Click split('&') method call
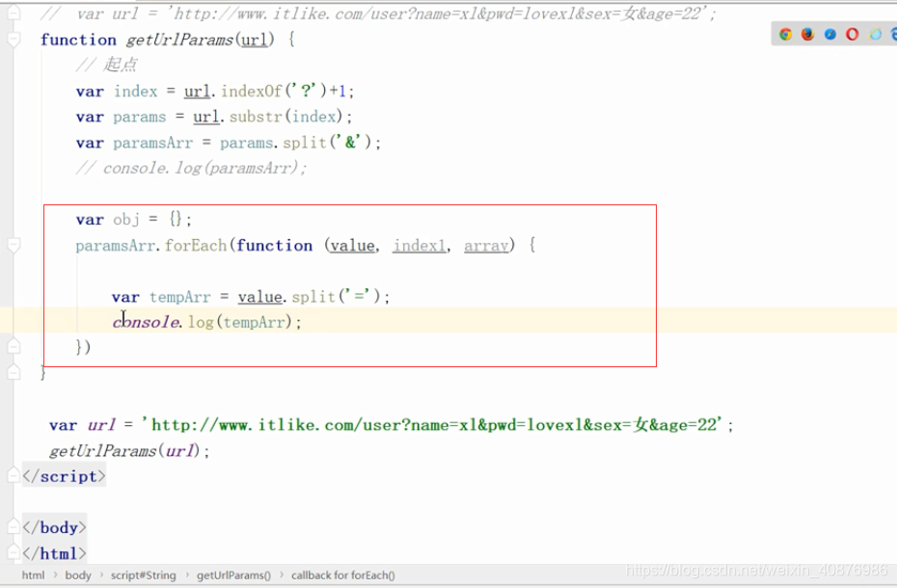 (x=327, y=143)
